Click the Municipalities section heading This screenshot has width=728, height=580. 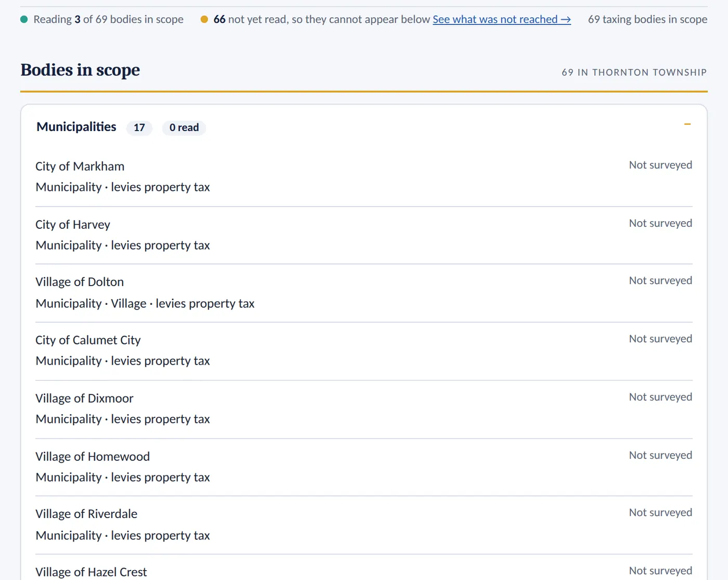(76, 127)
